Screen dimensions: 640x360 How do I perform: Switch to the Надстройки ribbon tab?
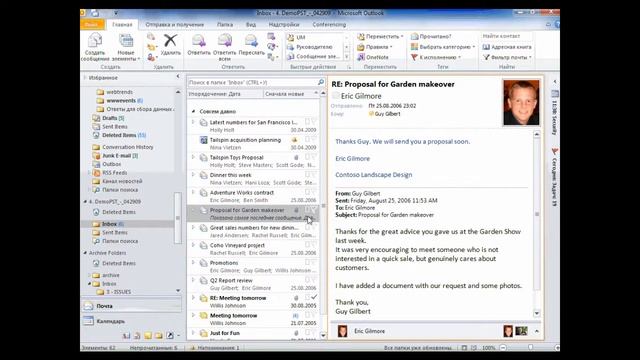click(x=284, y=24)
